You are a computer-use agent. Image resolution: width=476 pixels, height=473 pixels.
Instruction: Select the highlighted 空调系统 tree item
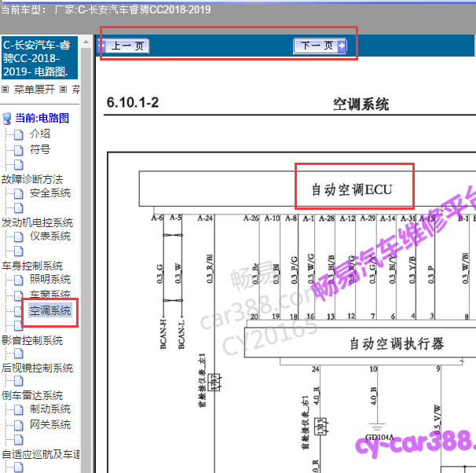(50, 310)
